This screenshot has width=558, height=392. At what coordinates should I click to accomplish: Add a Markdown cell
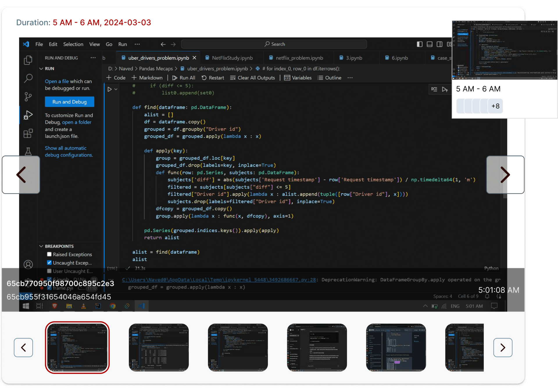[147, 78]
